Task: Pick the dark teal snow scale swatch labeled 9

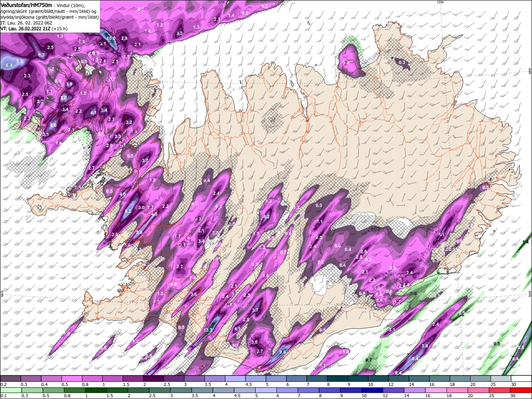Action: coord(357,379)
